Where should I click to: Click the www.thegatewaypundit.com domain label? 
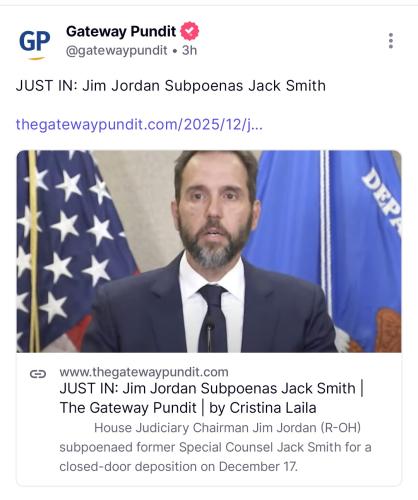click(x=144, y=372)
